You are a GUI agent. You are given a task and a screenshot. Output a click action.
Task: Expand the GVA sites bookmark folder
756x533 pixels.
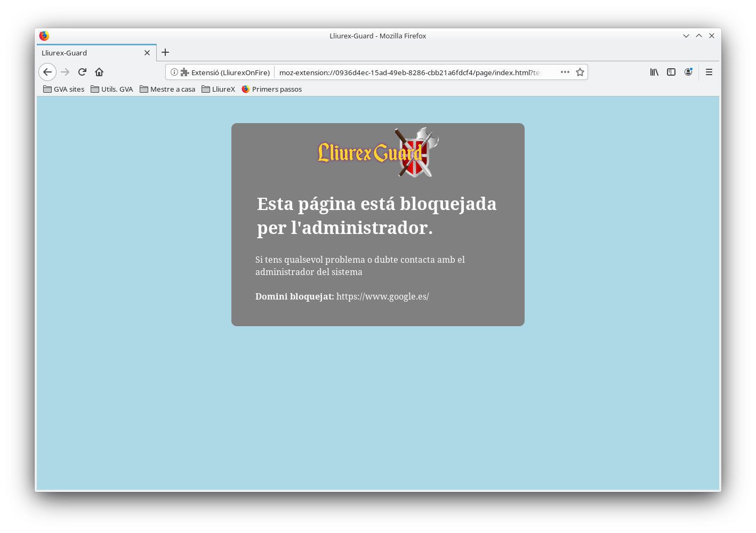click(x=64, y=89)
